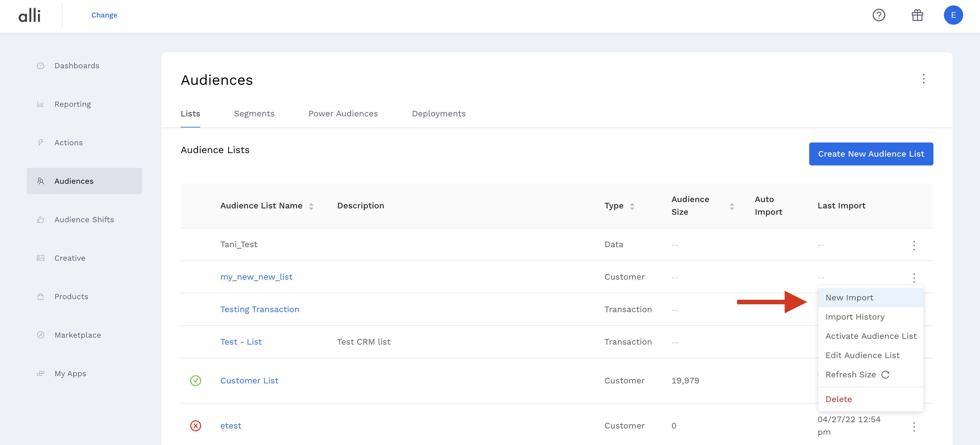980x445 pixels.
Task: Select New Import from context menu
Action: pos(849,298)
